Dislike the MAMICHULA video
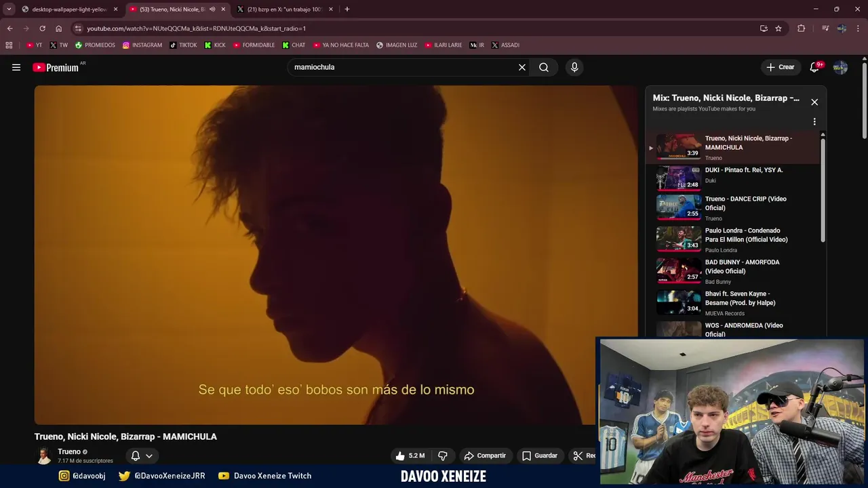Image resolution: width=868 pixels, height=488 pixels. pos(443,455)
